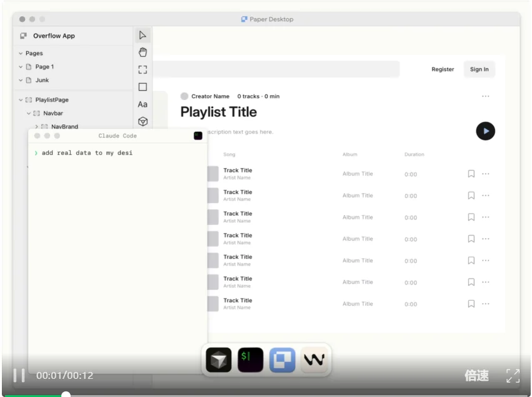Collapse the Navbar layer
The image size is (532, 397).
(29, 114)
